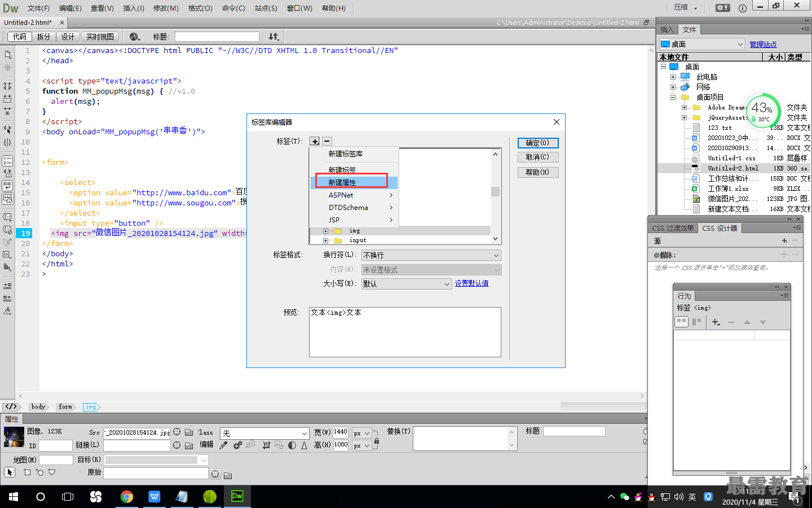Click the Format Source Code icon

[7, 311]
